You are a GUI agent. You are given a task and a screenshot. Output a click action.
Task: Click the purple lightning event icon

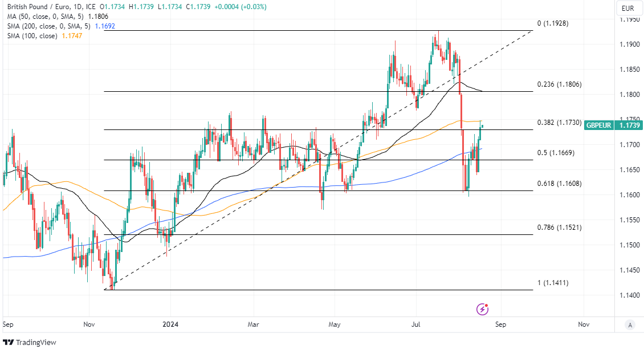(483, 309)
